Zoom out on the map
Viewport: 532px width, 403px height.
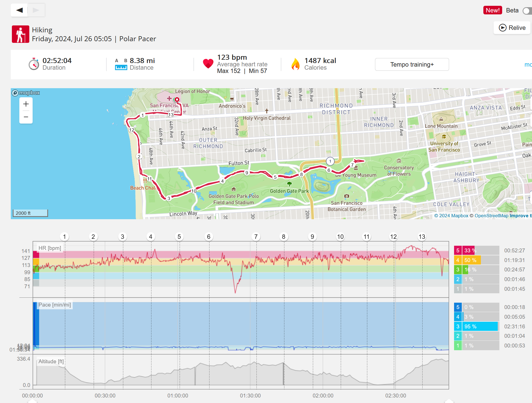coord(26,117)
